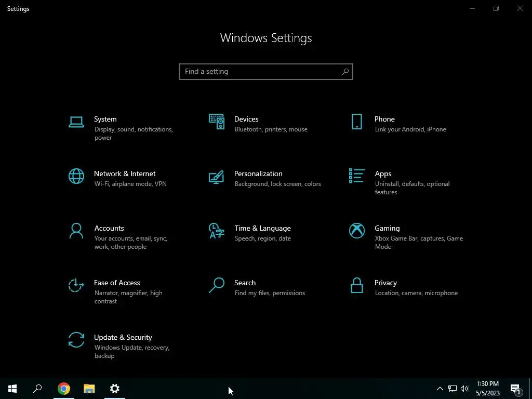Open File Explorer from the taskbar
532x399 pixels.
(x=89, y=389)
